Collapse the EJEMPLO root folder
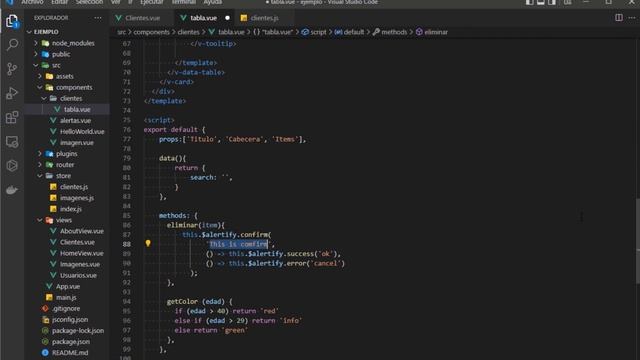This screenshot has width=640, height=360. click(x=46, y=32)
